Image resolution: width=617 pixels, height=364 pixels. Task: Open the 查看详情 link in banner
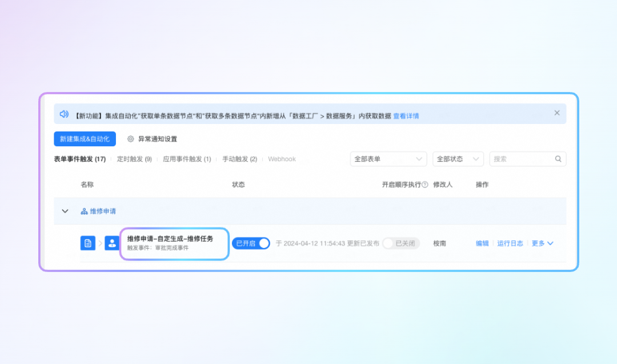point(406,116)
